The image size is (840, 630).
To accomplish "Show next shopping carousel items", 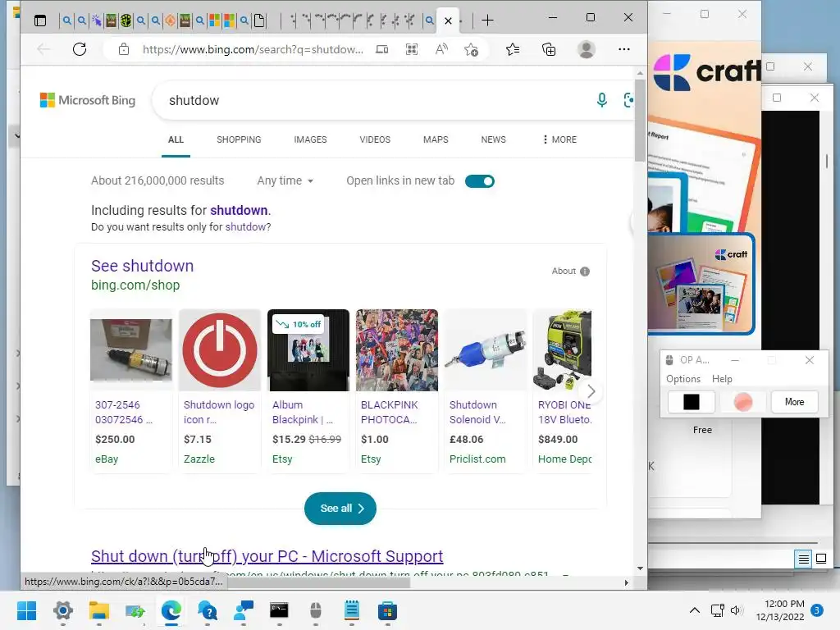I will pyautogui.click(x=591, y=391).
